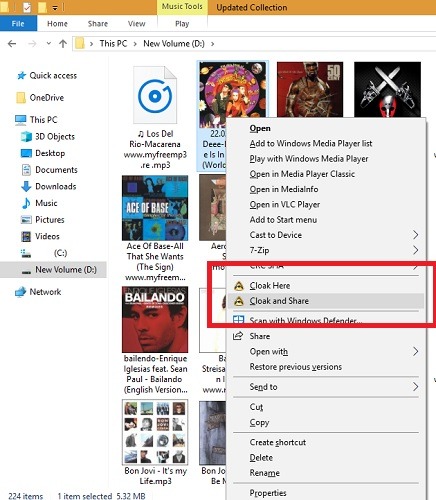This screenshot has width=436, height=500.
Task: Open the Play tab under Music Tools
Action: 182,24
